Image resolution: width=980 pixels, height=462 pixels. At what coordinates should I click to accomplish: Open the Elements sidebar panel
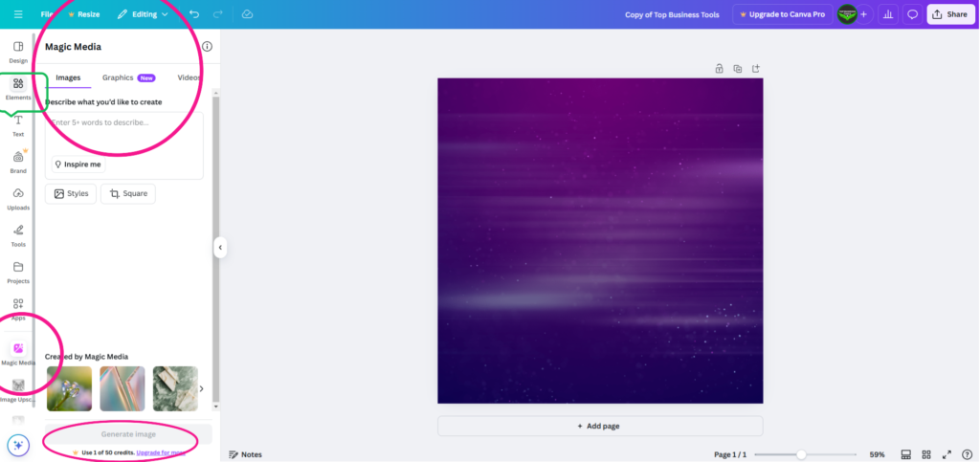18,87
